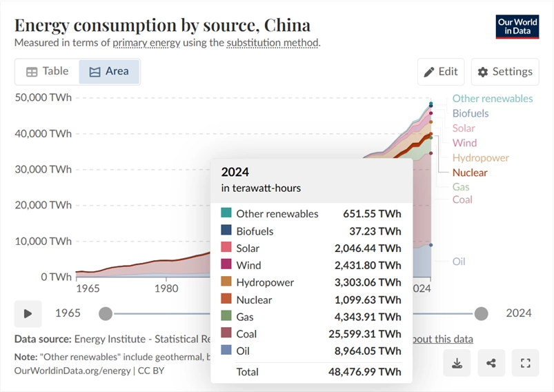The image size is (554, 392).
Task: Click the Other renewables legend entry
Action: coord(493,99)
